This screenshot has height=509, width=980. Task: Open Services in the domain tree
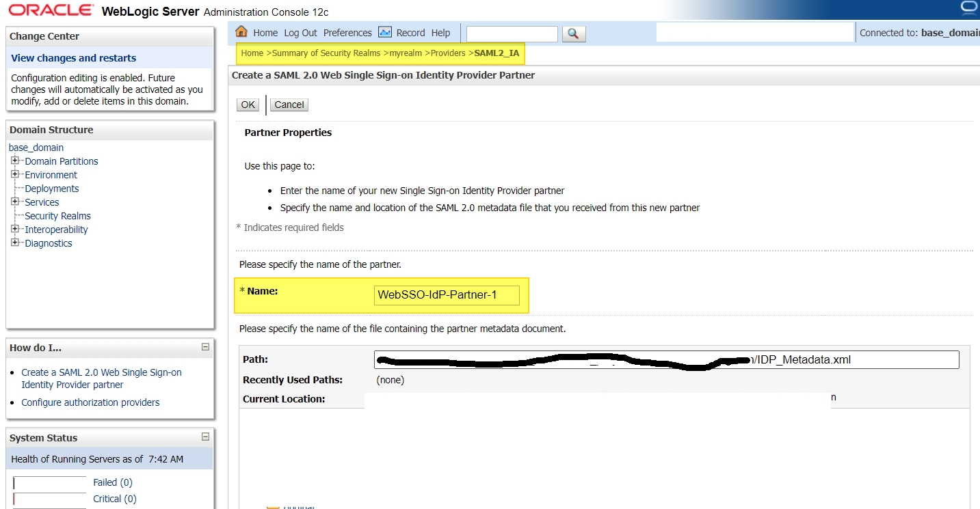pyautogui.click(x=42, y=202)
